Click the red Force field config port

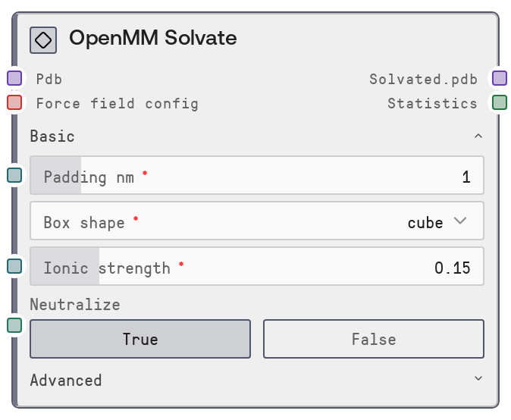[14, 102]
